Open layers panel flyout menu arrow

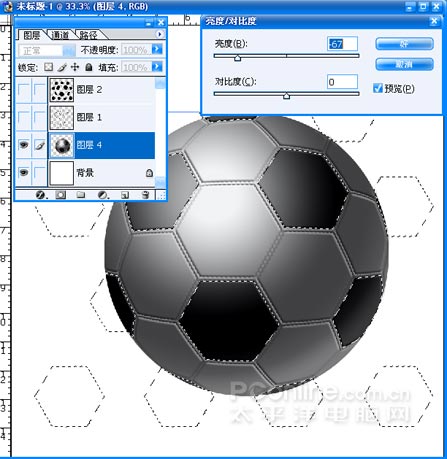tap(160, 34)
